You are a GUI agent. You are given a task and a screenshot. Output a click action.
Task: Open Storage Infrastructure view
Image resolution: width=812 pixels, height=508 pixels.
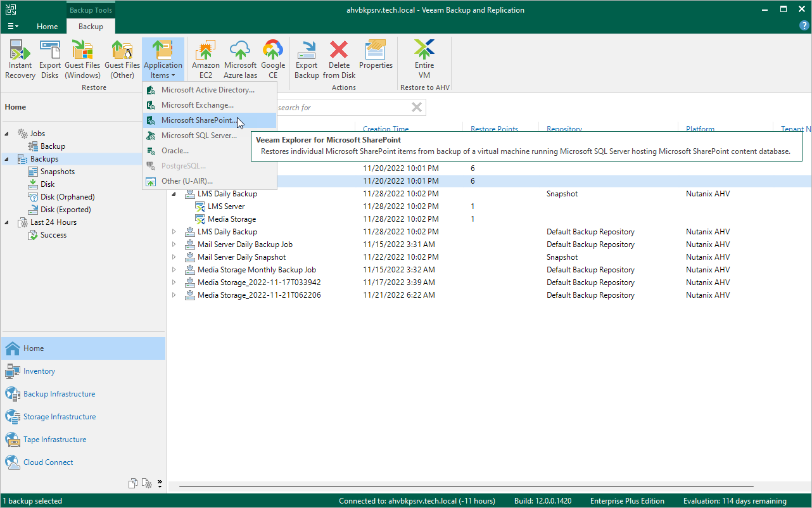coord(83,417)
